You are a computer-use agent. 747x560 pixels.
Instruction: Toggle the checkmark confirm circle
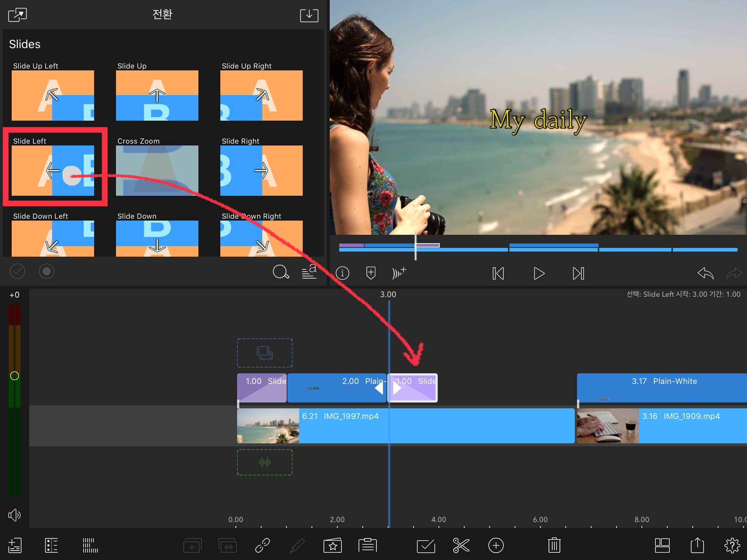coord(18,271)
